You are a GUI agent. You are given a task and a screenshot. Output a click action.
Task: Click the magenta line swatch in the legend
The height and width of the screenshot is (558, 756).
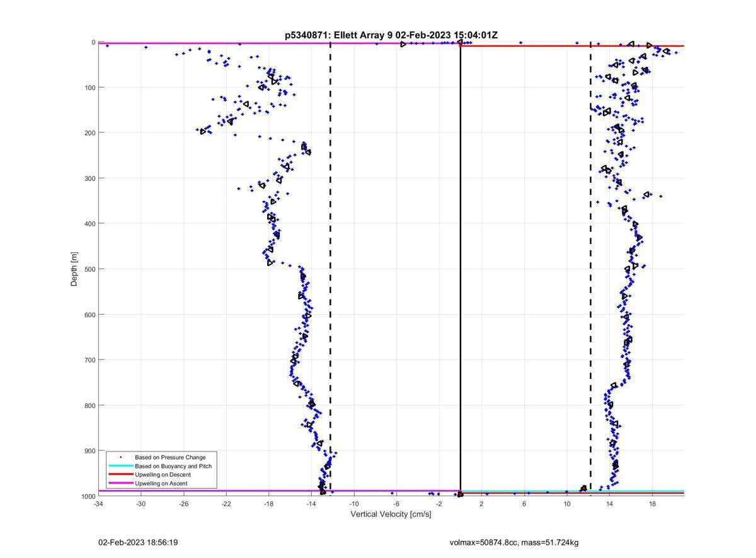click(121, 483)
